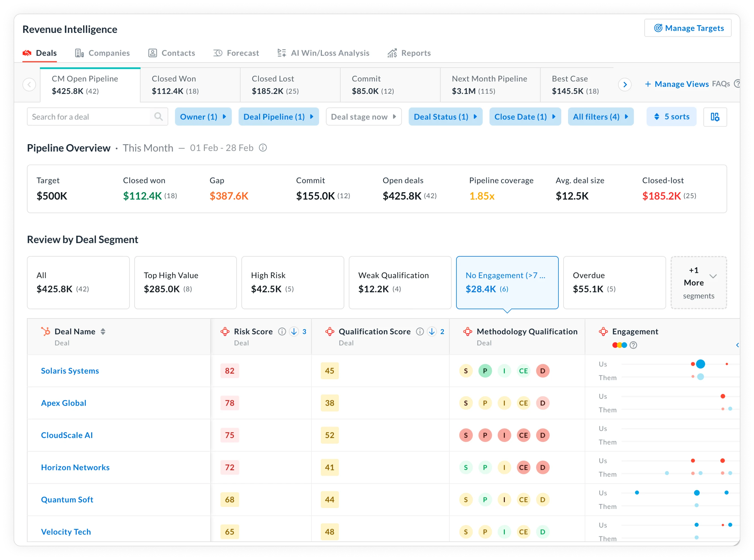Select the High Risk segment card
Image resolution: width=754 pixels, height=560 pixels.
tap(292, 282)
